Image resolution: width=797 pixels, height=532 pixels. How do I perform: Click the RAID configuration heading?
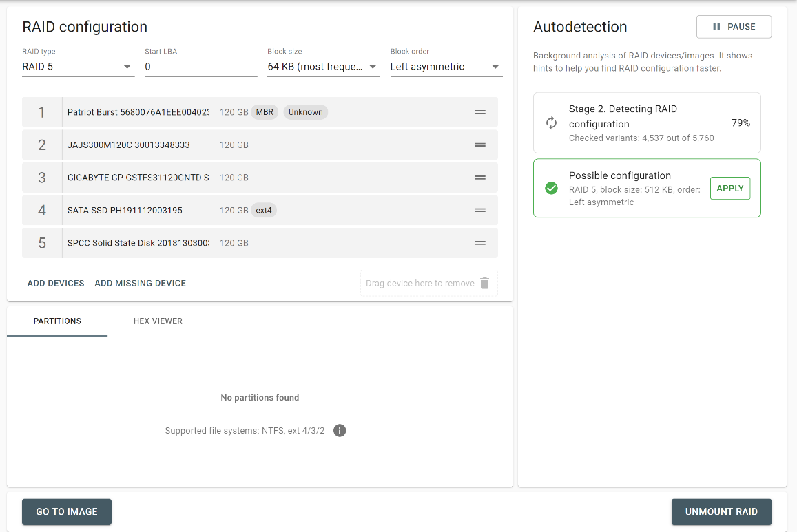(x=85, y=27)
